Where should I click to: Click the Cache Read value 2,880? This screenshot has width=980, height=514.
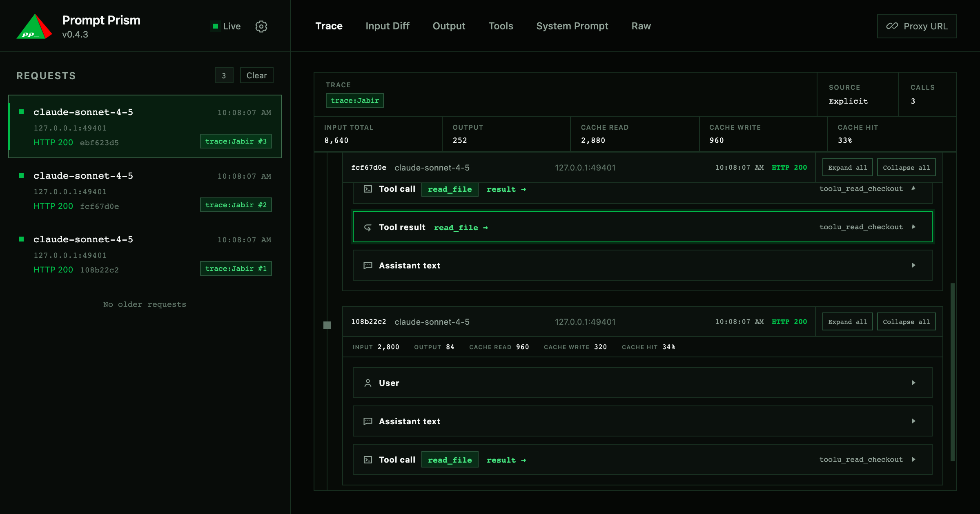coord(593,140)
